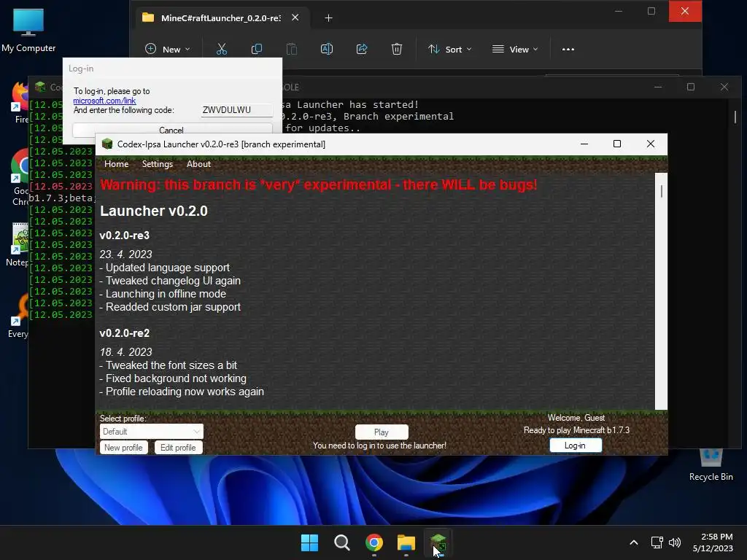Click the Codex-Ipsa Launcher taskbar icon
Screen dimensions: 747x560
(438, 542)
